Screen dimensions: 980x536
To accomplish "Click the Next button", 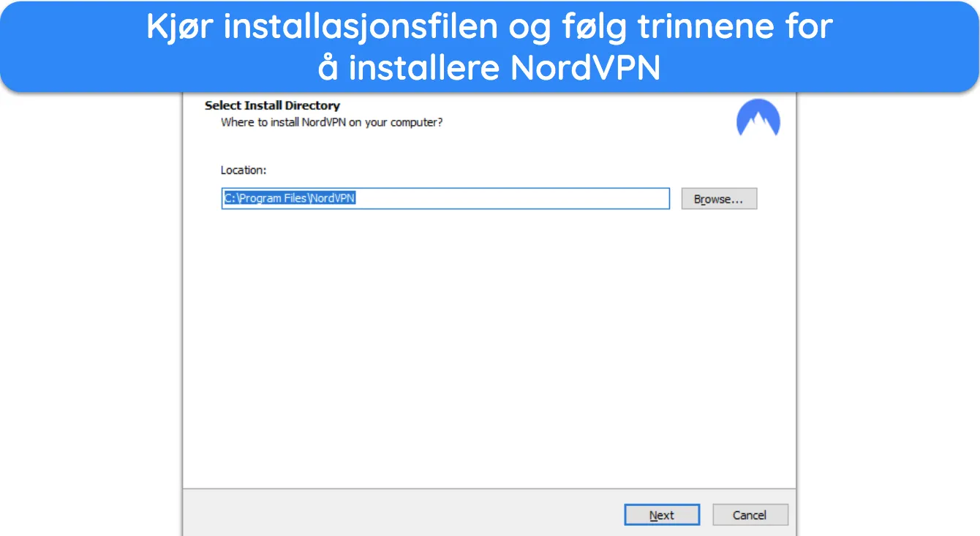I will click(x=662, y=515).
